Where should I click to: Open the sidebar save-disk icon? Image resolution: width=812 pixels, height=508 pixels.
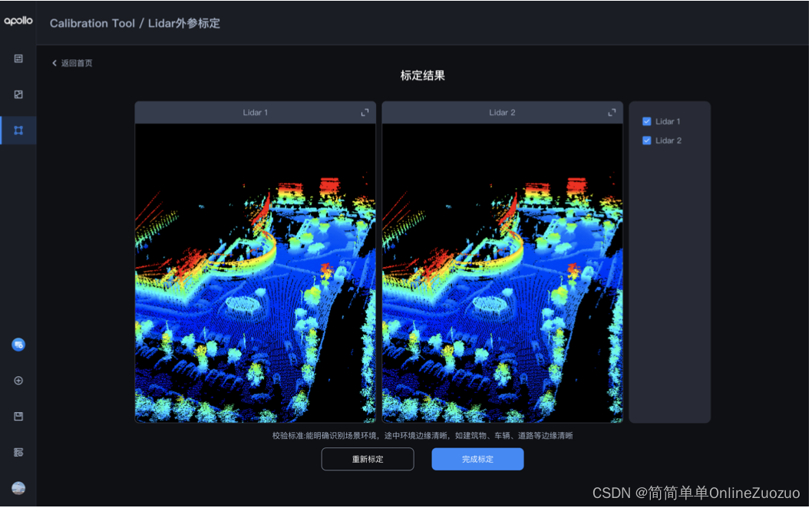coord(18,417)
